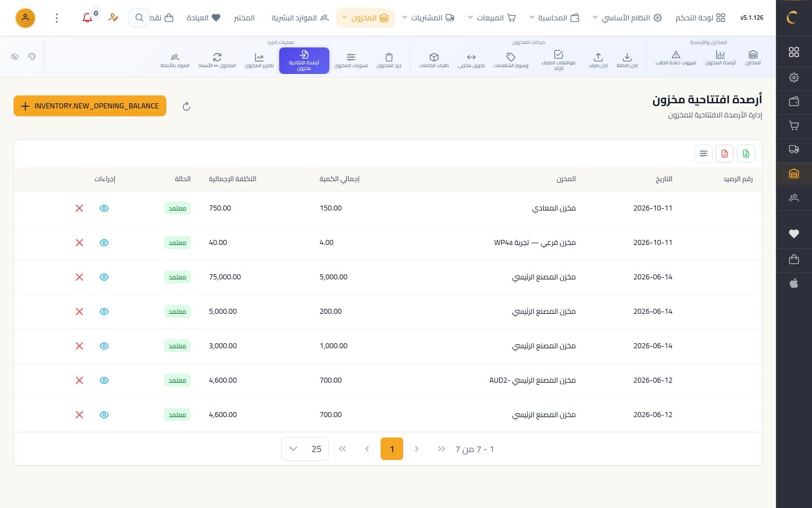This screenshot has width=812, height=508.
Task: Click the heart icon in dark sidebar
Action: (x=794, y=234)
